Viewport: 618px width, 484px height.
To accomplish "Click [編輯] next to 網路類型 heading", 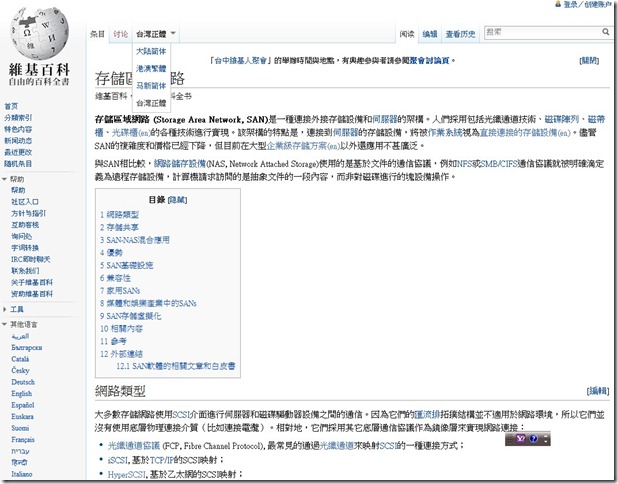I will click(x=598, y=391).
